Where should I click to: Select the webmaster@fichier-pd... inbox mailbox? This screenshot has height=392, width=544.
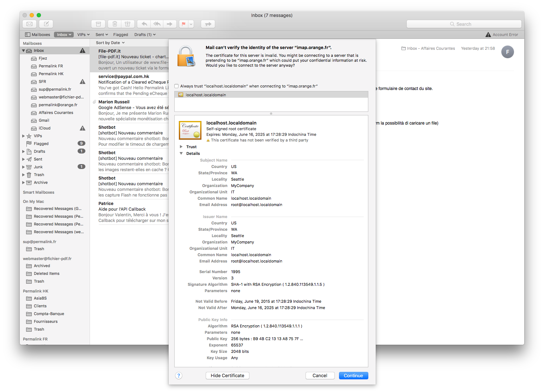point(61,97)
